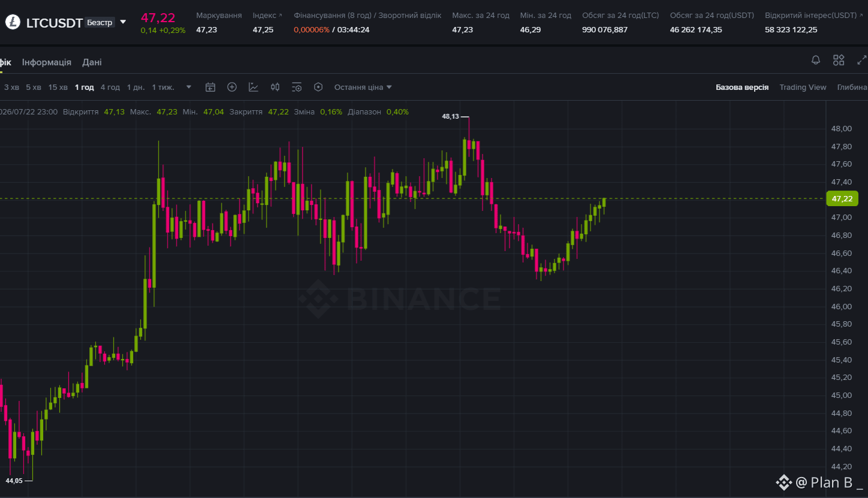Click the open interest value 58 323 122,25
This screenshot has height=498, width=868.
[791, 29]
